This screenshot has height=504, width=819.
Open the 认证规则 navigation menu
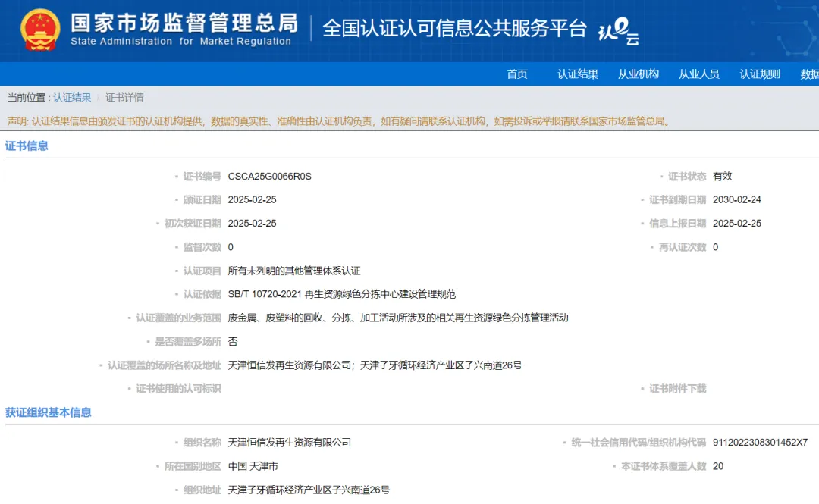[x=760, y=74]
